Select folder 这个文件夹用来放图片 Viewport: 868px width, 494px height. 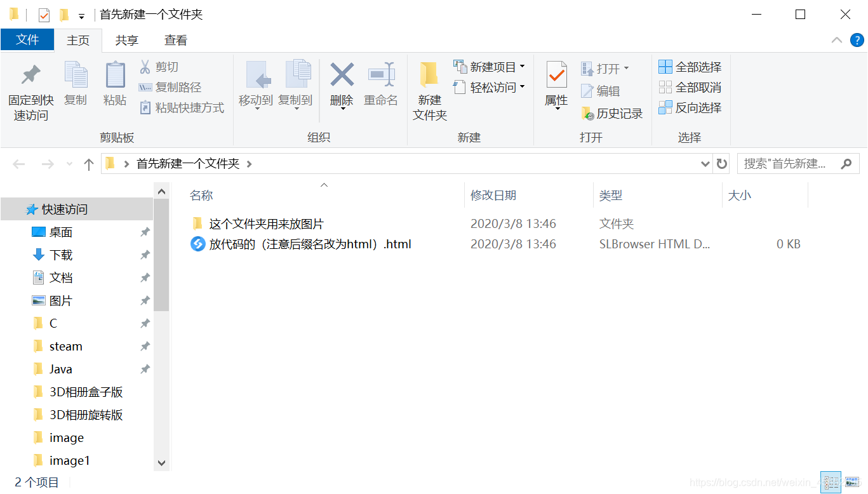(x=266, y=224)
